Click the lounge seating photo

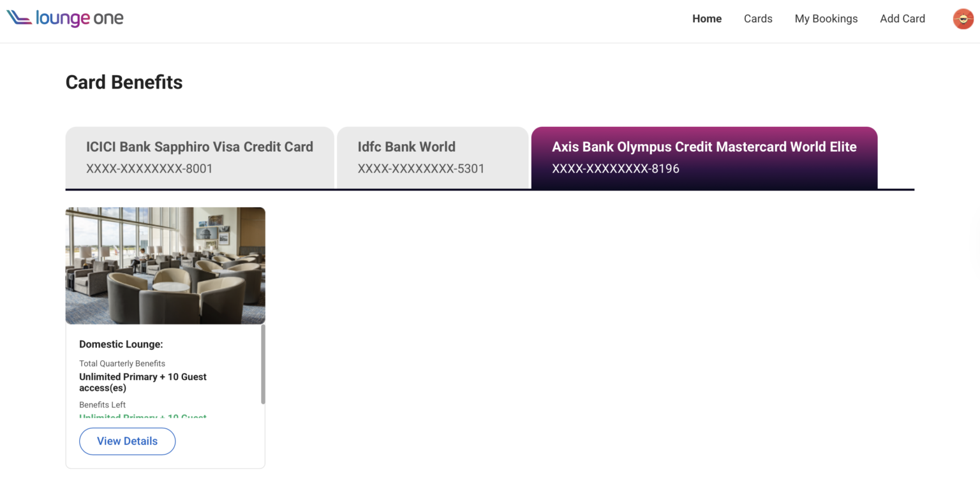(x=165, y=265)
